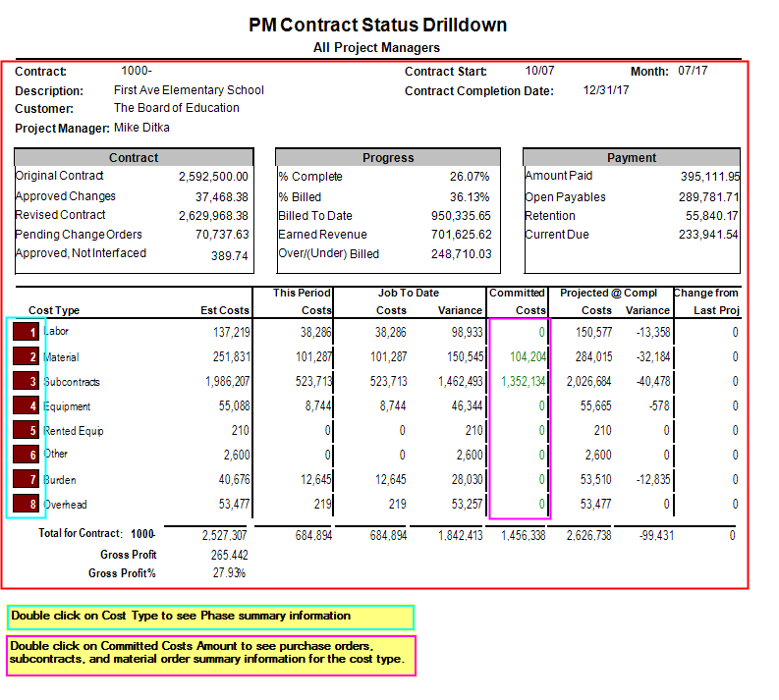The height and width of the screenshot is (700, 779).
Task: Click the Progress section header
Action: pyautogui.click(x=388, y=158)
